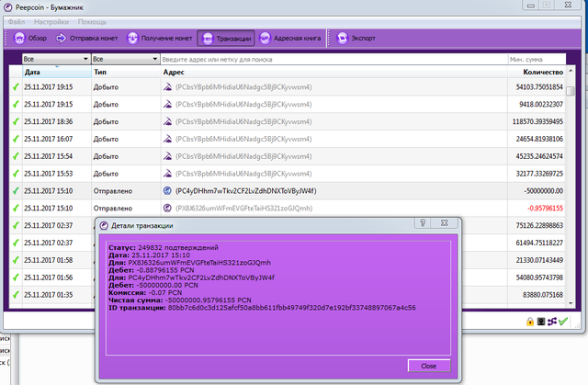Minimize the Peepcoin wallet window

[x=531, y=6]
